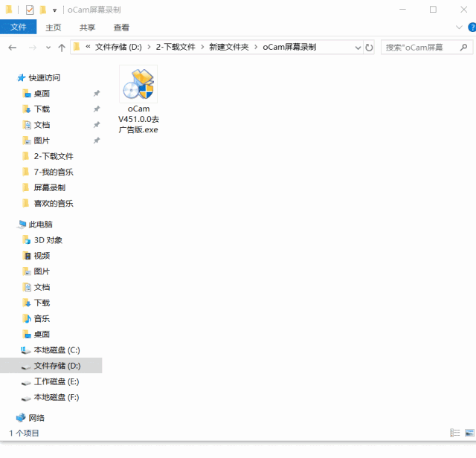Click the folder icon in title bar
Viewport: 476px width, 458px height.
point(9,10)
